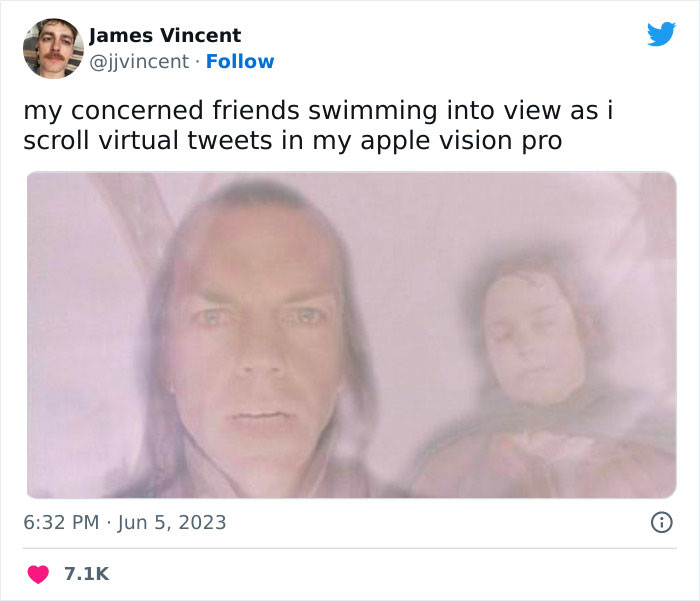
Task: Click the Jun 5, 2023 date
Action: pyautogui.click(x=172, y=522)
